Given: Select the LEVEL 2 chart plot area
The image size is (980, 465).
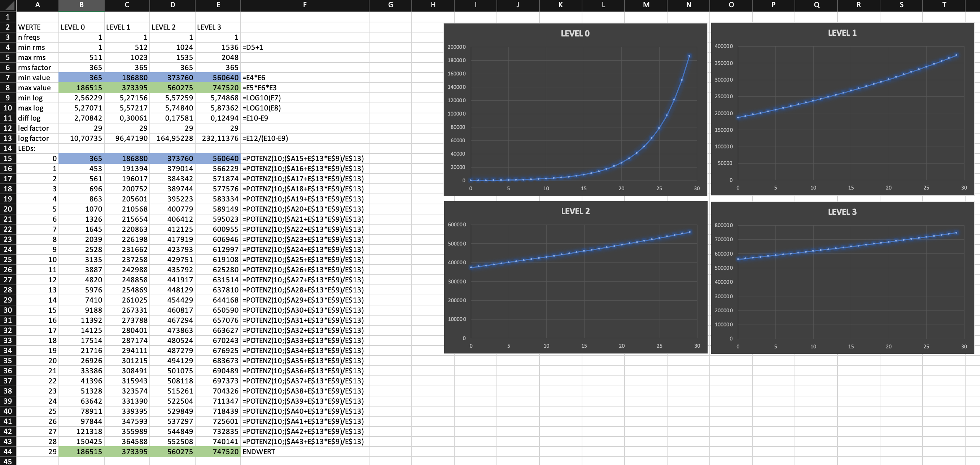Looking at the screenshot, I should [x=584, y=282].
